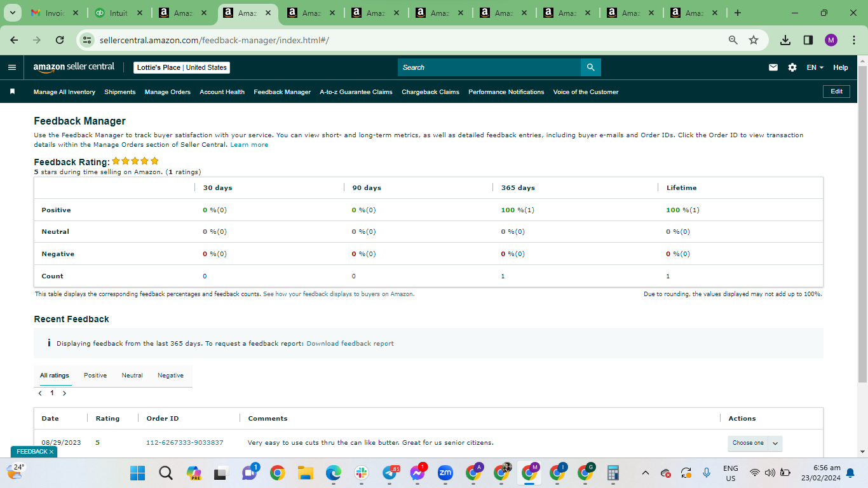868x488 pixels.
Task: Go to the previous feedback page arrow
Action: (x=40, y=393)
